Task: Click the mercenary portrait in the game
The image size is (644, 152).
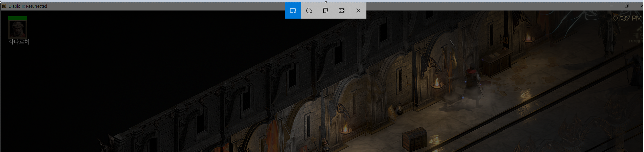Action: pos(18,29)
